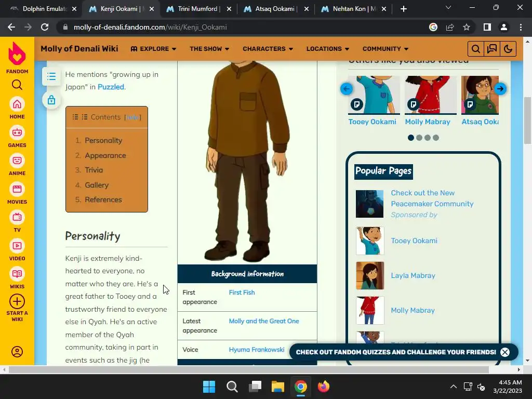Switch to the Atsaq Ookami tab
532x399 pixels.
276,9
